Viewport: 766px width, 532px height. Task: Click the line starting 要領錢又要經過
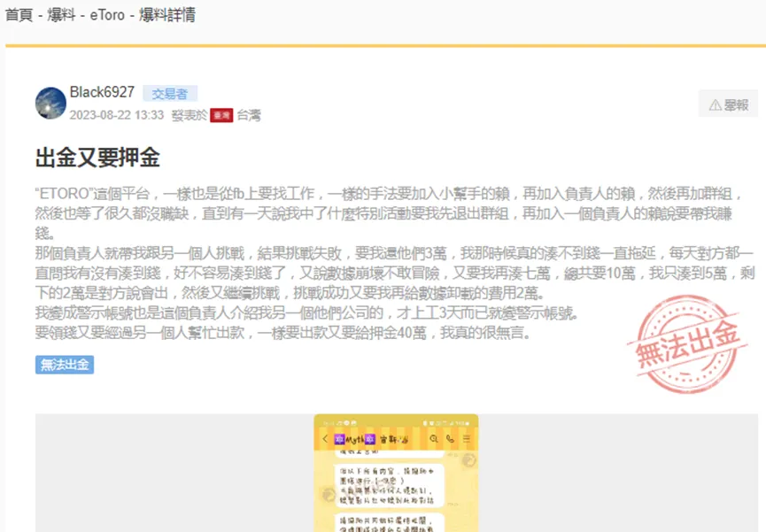click(282, 333)
